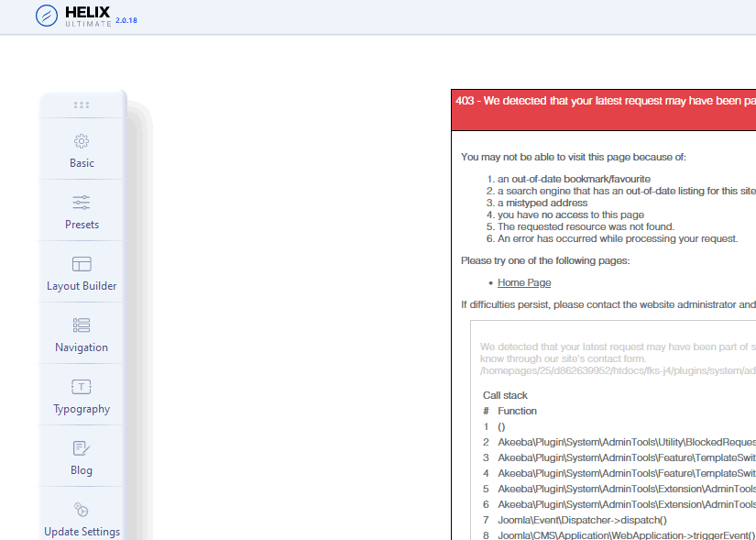Go to the Typography section

82,409
